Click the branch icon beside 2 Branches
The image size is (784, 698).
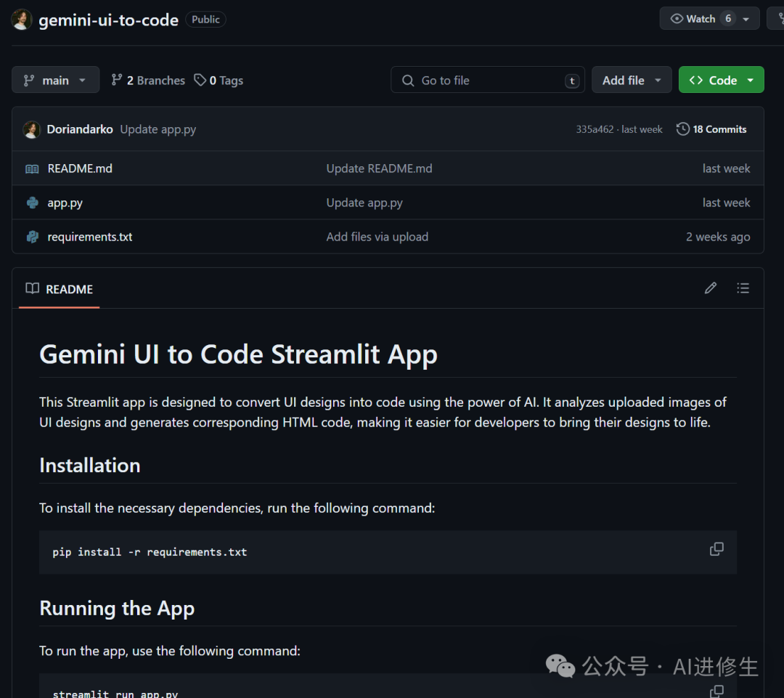coord(116,80)
